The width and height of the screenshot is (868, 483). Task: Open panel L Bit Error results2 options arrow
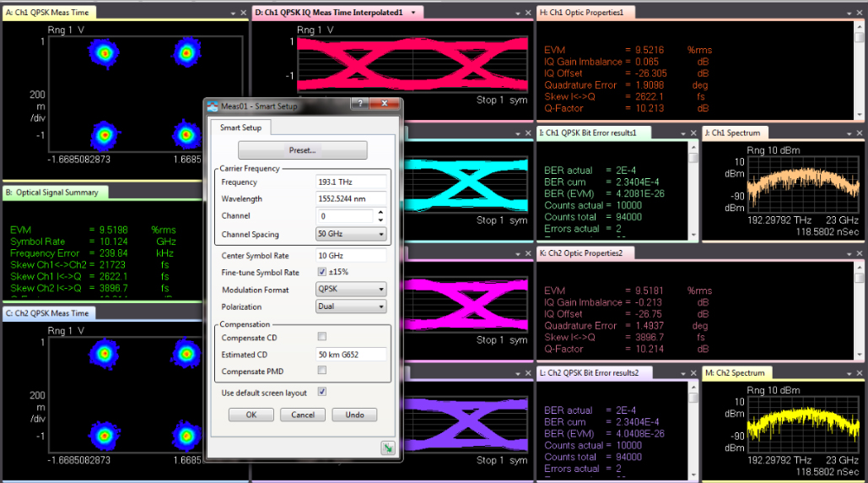click(x=683, y=373)
